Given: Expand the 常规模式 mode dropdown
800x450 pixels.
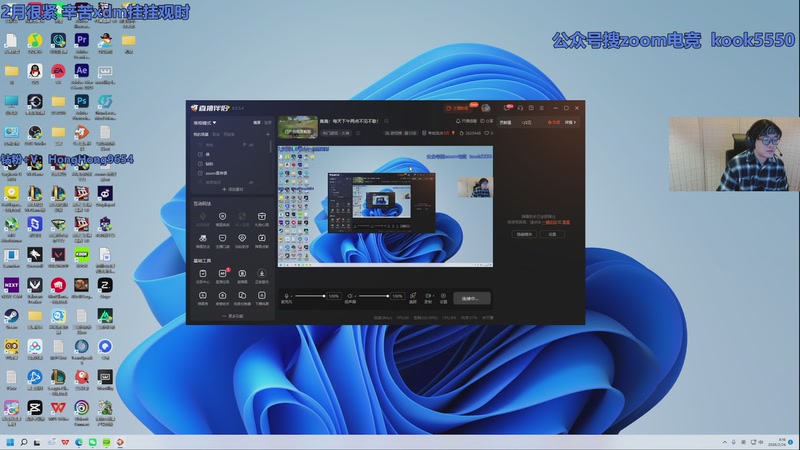Looking at the screenshot, I should coord(206,122).
